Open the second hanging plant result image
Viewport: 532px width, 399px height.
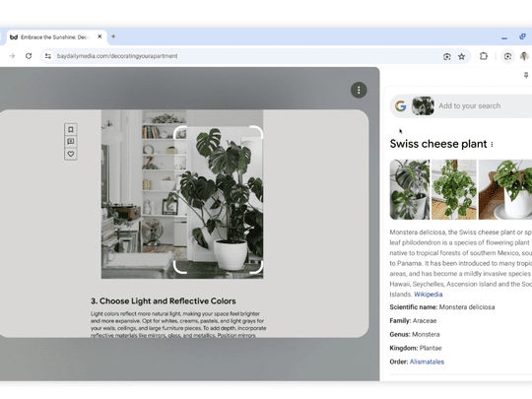point(453,189)
